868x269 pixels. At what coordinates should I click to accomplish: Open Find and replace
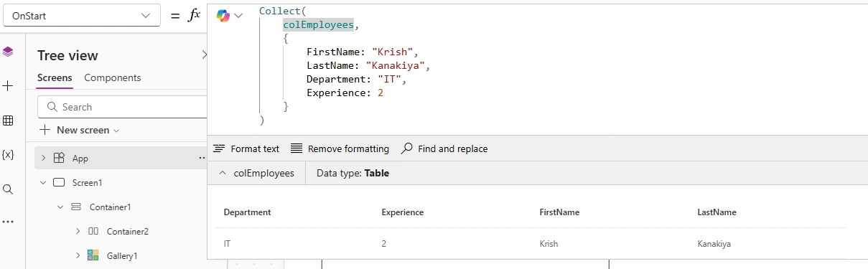click(x=444, y=148)
